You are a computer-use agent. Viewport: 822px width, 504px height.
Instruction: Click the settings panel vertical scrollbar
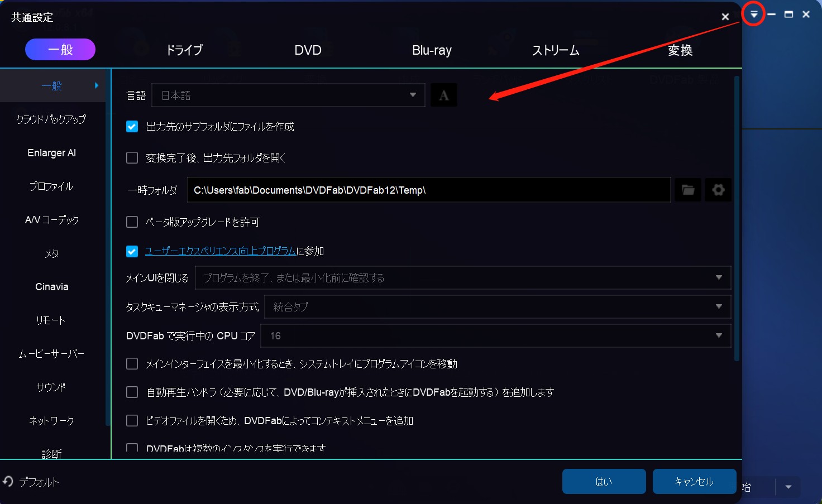[x=737, y=219]
